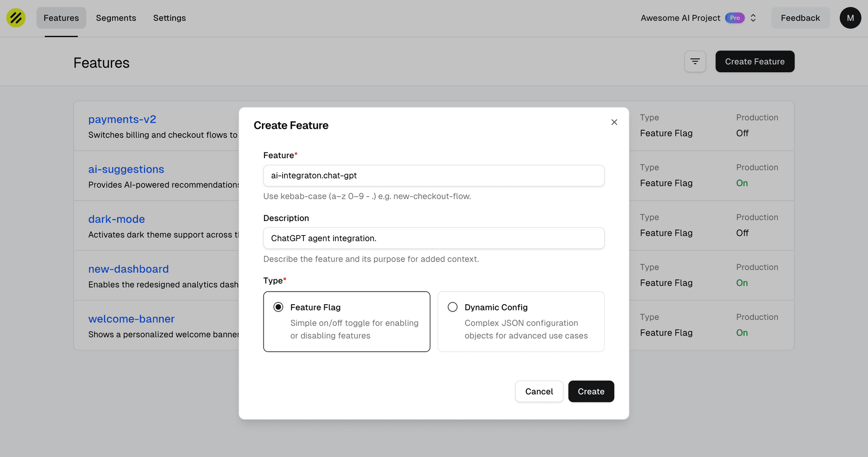Switch to the Features tab
This screenshot has width=868, height=457.
point(61,18)
